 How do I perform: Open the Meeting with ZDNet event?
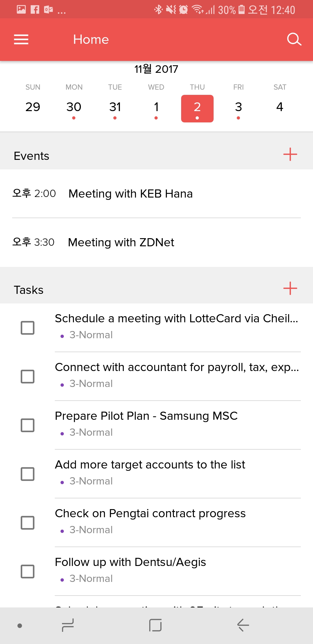(121, 243)
